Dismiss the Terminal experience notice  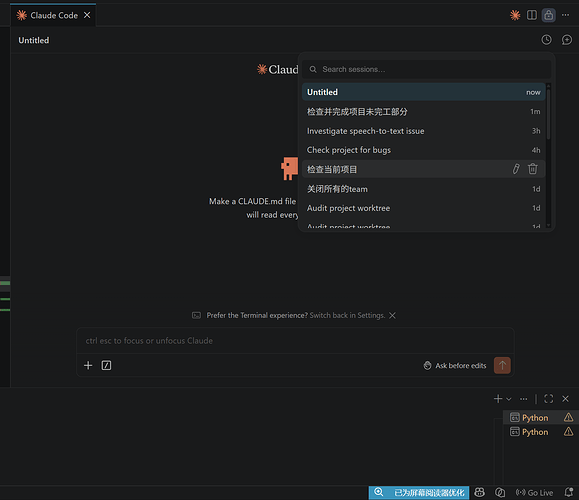(x=393, y=315)
